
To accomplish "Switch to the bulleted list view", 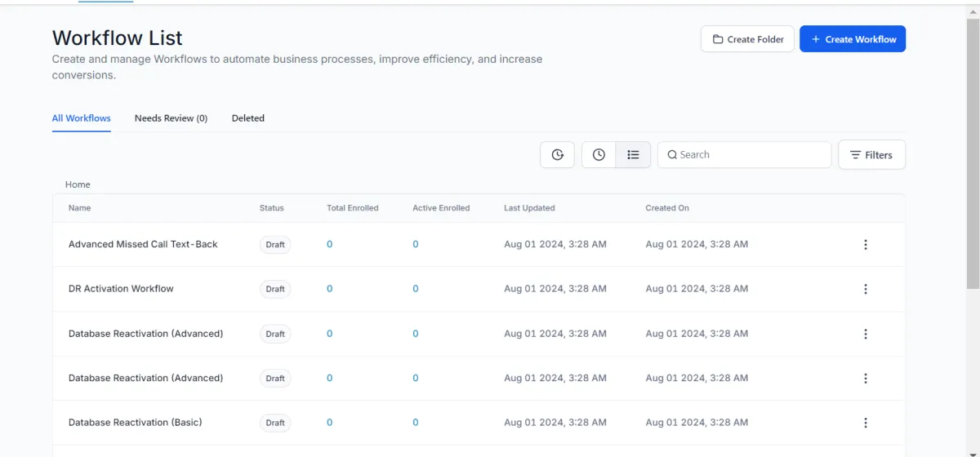I will (633, 155).
